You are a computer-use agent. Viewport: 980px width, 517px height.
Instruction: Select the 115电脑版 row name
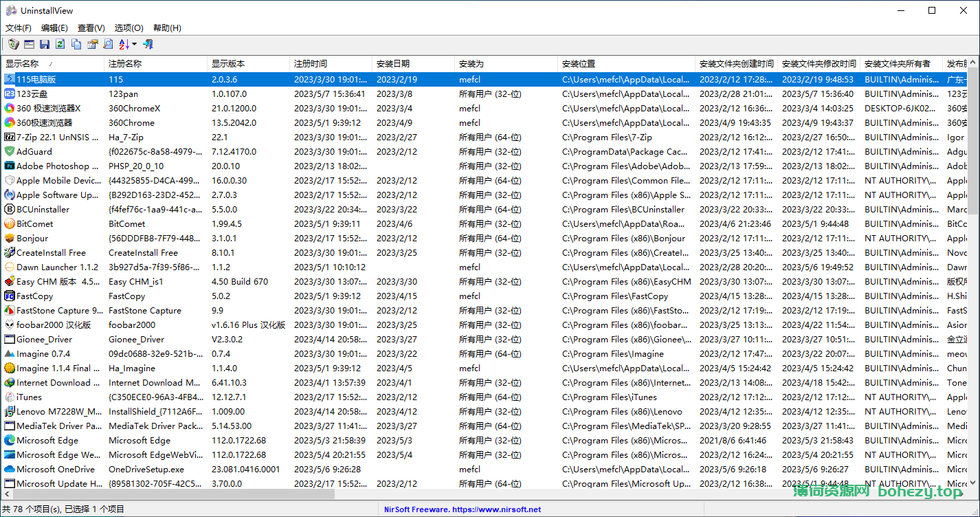pos(36,79)
